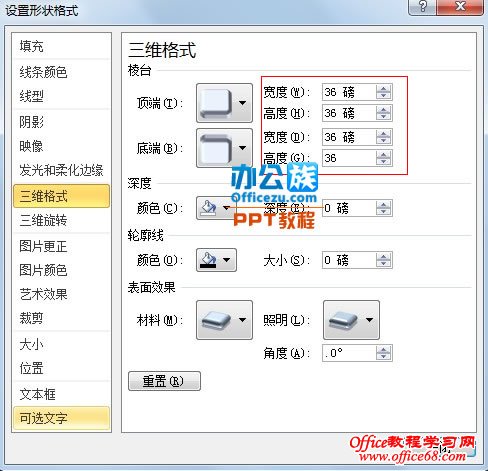Select 可选文字 category
Viewport: 488px width, 471px height.
point(61,418)
